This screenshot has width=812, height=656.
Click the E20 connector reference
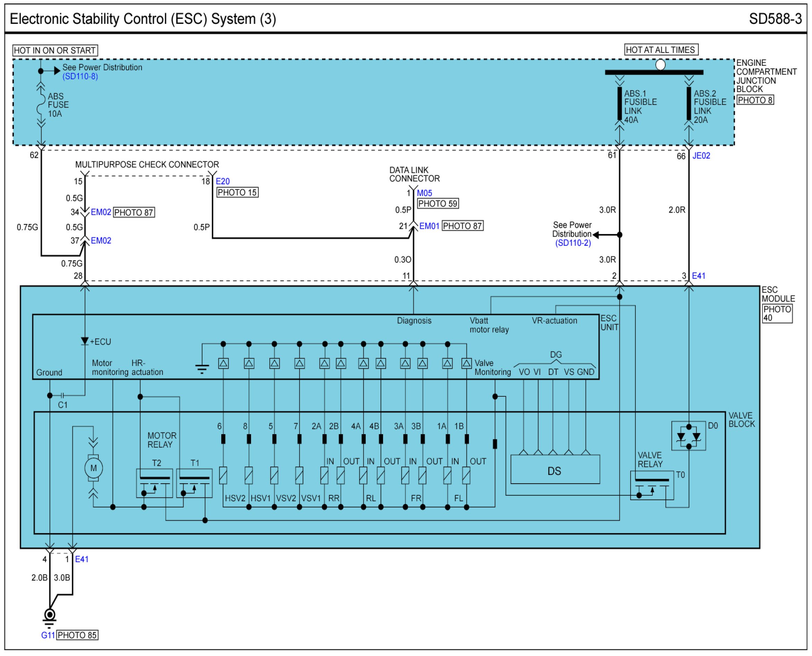pyautogui.click(x=223, y=181)
